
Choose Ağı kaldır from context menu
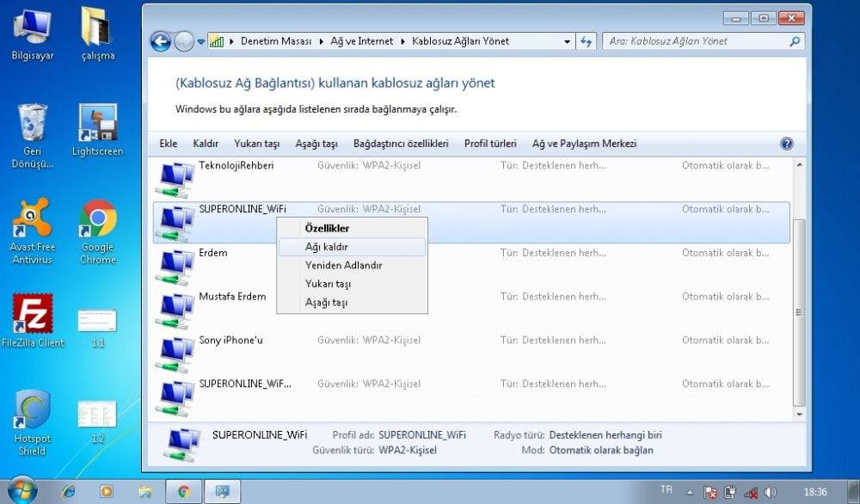(x=352, y=247)
